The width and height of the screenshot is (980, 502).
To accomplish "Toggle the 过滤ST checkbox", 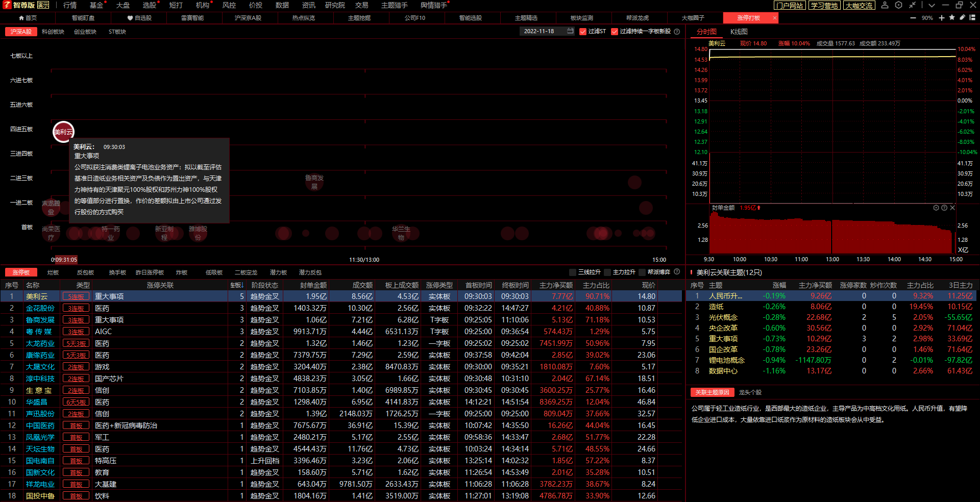I will click(583, 32).
